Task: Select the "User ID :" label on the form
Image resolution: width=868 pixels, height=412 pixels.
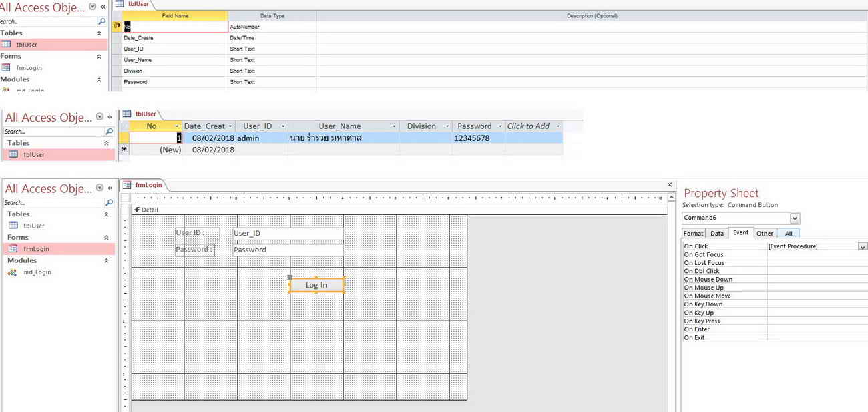Action: 198,233
